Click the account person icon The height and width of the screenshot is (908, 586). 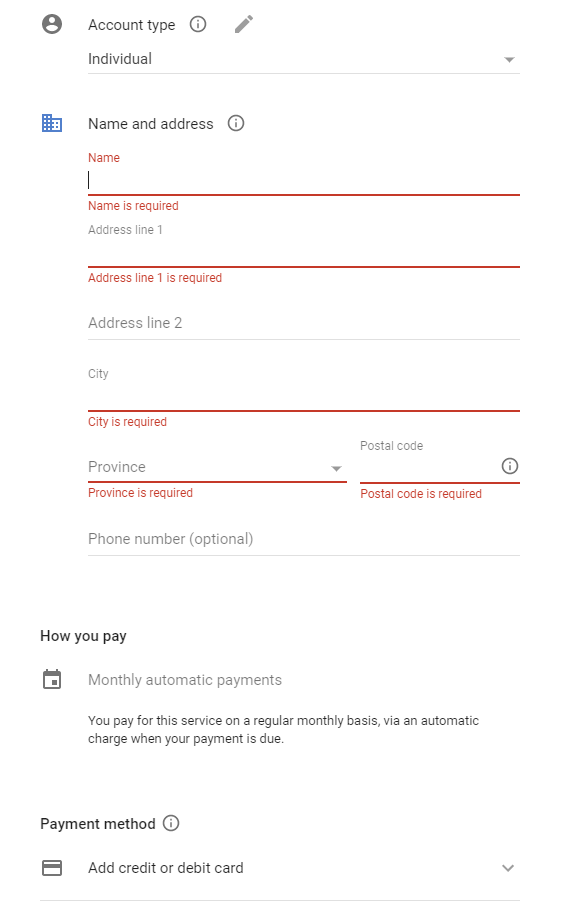[x=52, y=24]
